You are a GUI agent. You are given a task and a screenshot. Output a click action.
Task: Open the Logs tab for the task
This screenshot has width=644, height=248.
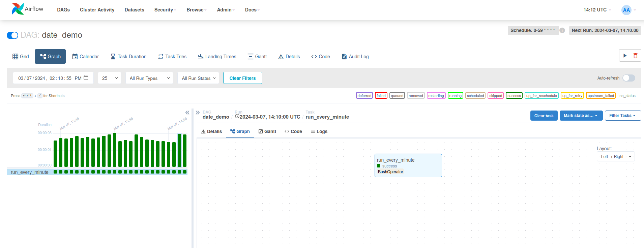[x=319, y=131]
